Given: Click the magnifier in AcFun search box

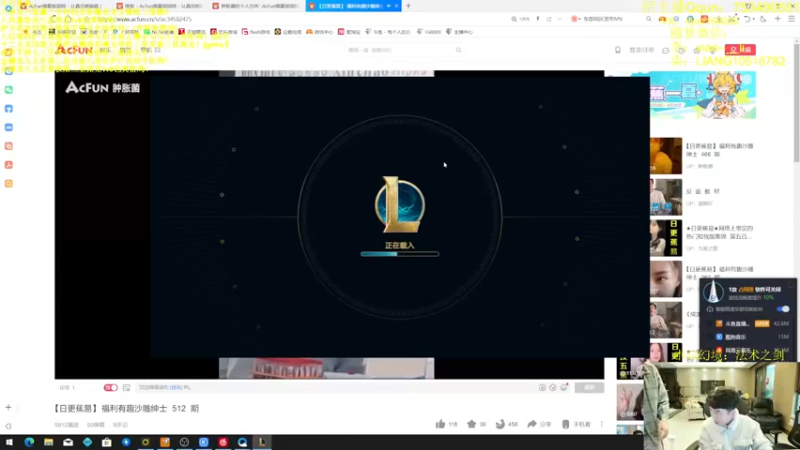Looking at the screenshot, I should tap(458, 50).
